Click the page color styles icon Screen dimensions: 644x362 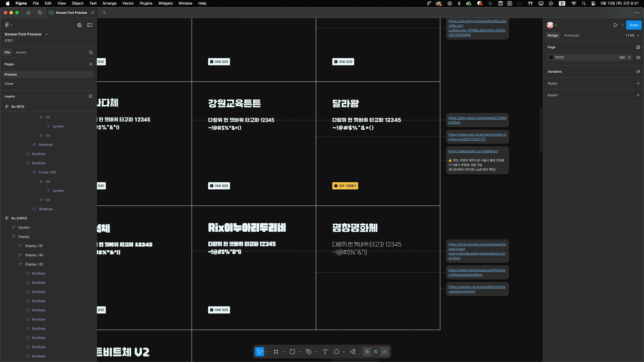[638, 47]
